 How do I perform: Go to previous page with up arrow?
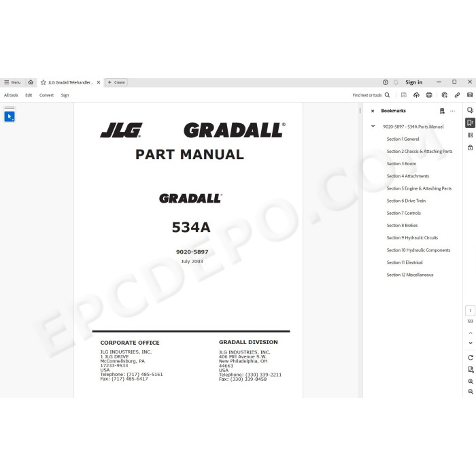pos(471,333)
